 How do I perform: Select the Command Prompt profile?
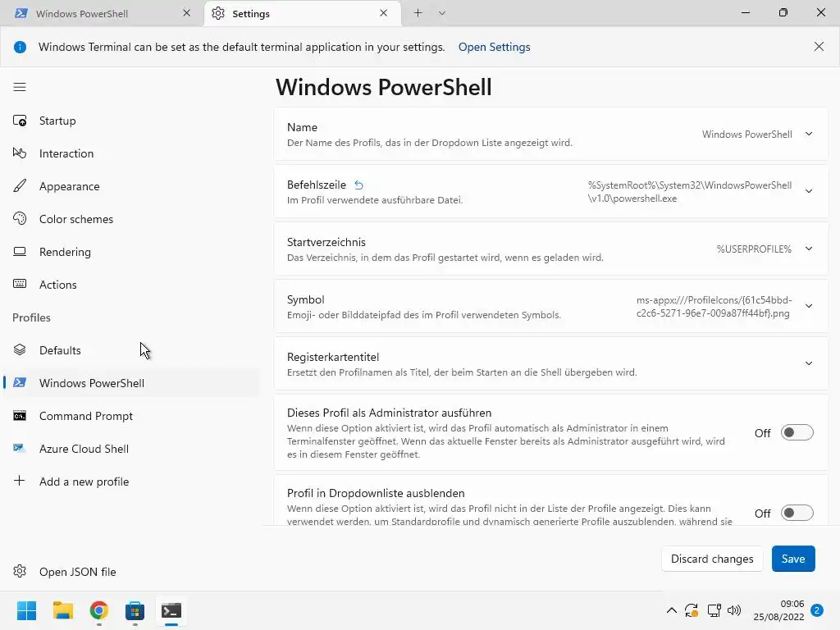tap(131, 416)
